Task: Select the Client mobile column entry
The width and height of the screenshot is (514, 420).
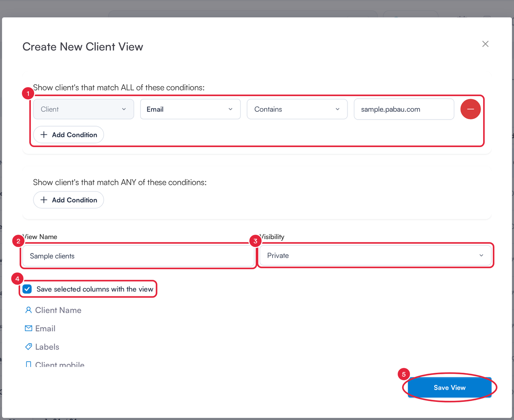Action: [x=60, y=365]
